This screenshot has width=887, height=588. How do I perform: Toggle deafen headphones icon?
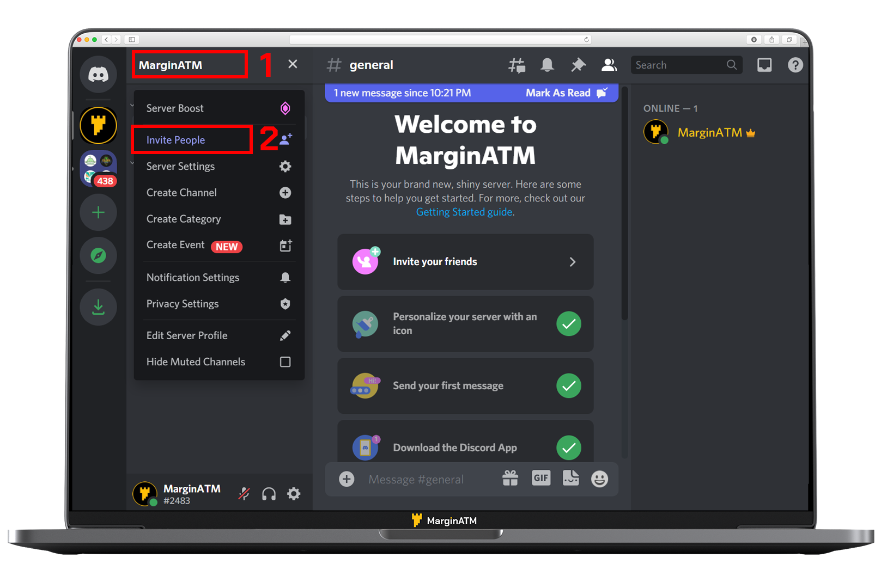(269, 494)
